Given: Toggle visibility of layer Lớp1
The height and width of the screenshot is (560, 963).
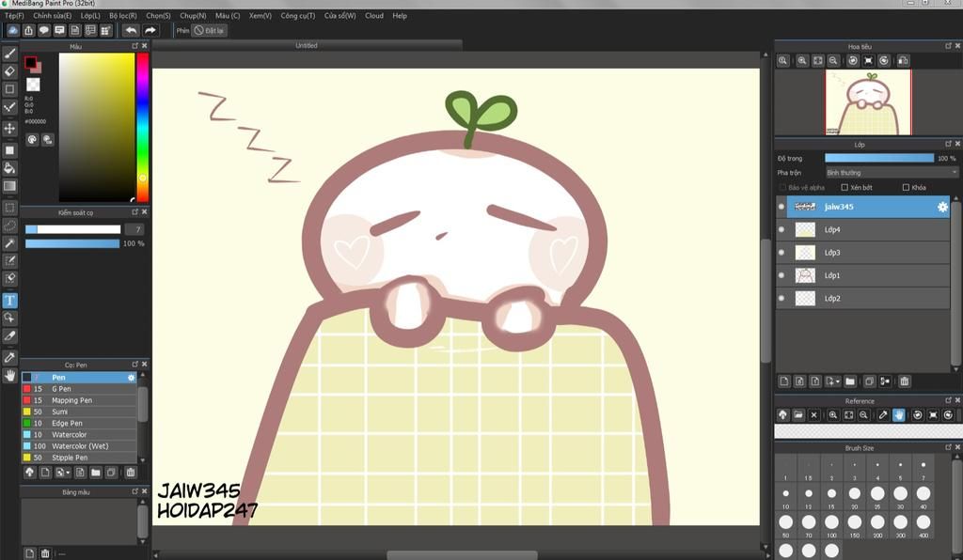Looking at the screenshot, I should pyautogui.click(x=781, y=275).
